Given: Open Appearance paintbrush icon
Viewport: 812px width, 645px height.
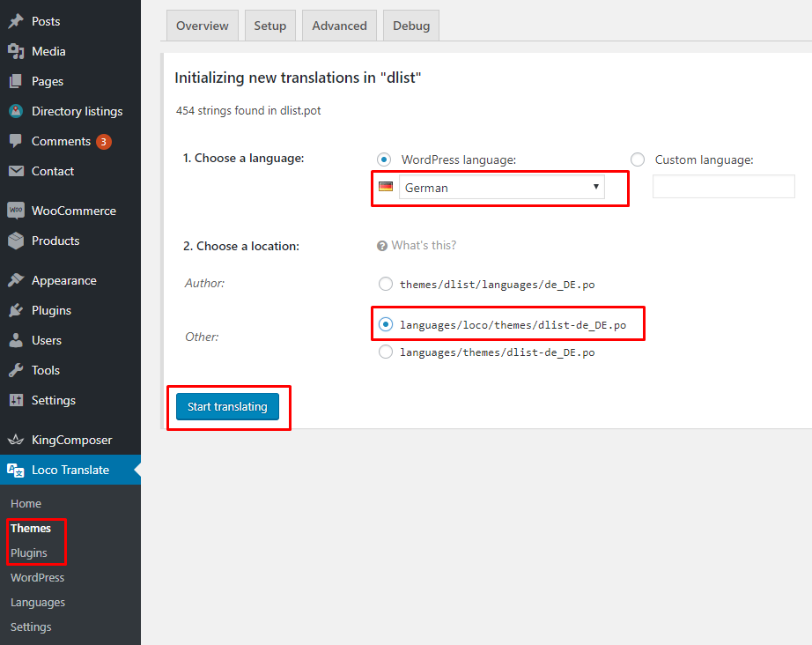Looking at the screenshot, I should tap(16, 280).
